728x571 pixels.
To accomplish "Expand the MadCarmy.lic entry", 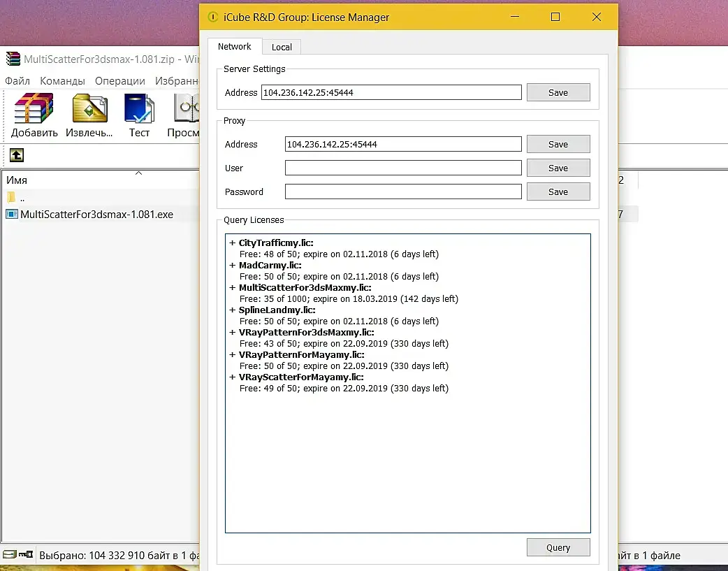I will [x=233, y=265].
